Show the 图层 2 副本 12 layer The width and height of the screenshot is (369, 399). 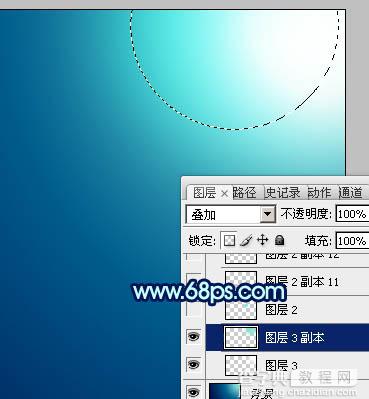click(194, 257)
